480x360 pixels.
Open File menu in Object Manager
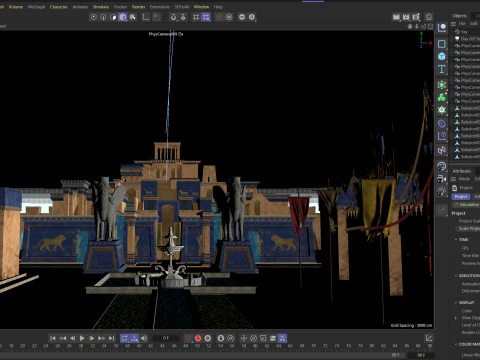tap(462, 24)
